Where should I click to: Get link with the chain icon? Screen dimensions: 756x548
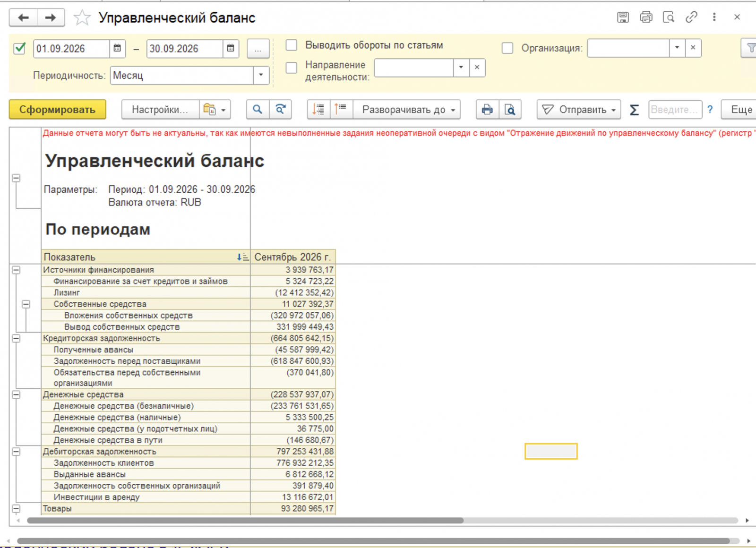[691, 17]
